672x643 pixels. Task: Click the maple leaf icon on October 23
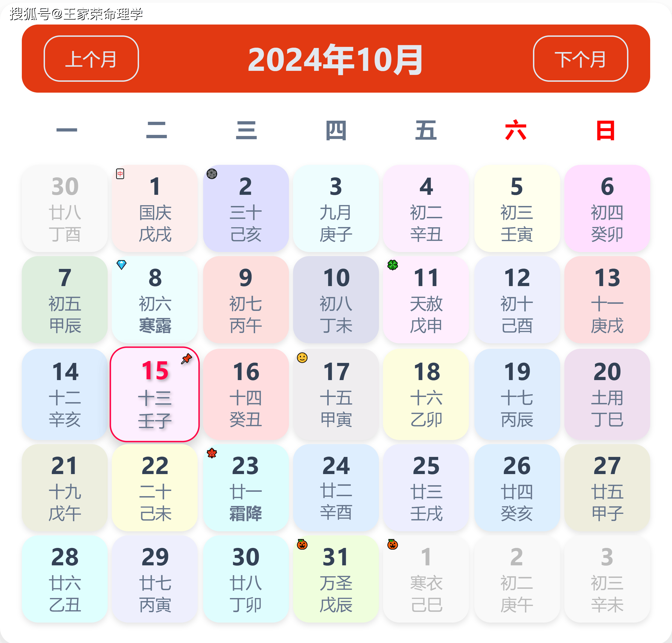pyautogui.click(x=212, y=453)
